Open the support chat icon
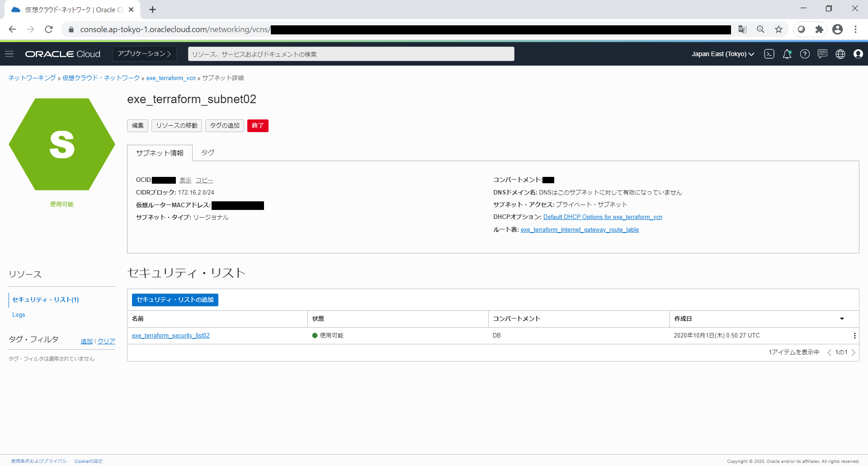 point(822,54)
